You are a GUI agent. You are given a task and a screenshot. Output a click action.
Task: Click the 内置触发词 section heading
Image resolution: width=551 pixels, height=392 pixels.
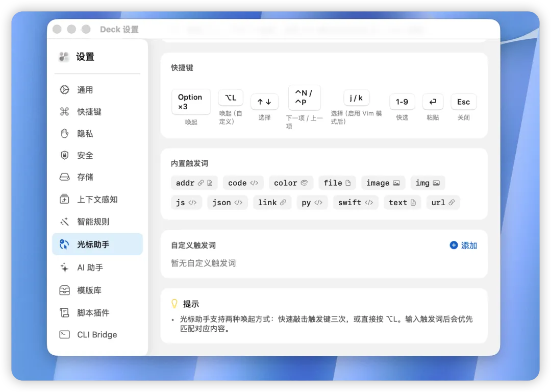189,163
